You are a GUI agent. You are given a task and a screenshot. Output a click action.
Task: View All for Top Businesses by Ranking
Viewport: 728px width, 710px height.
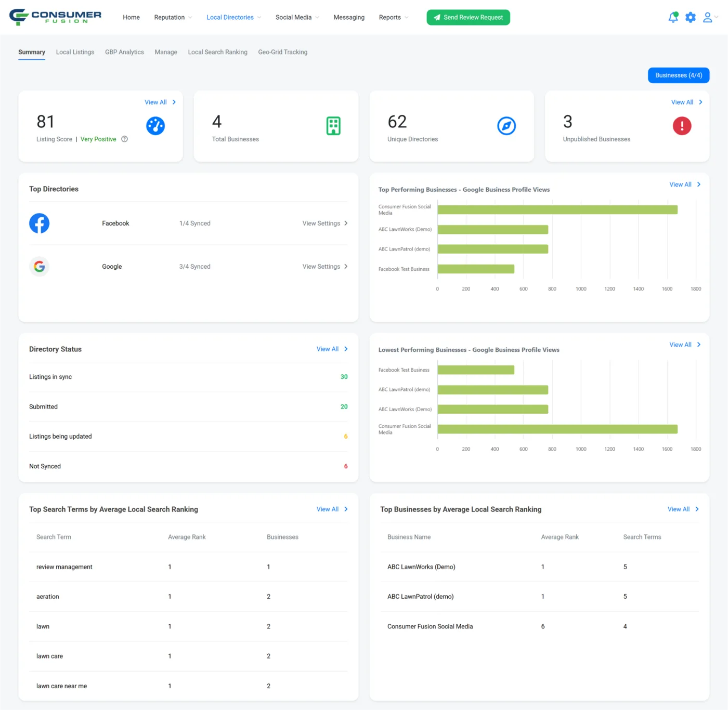[683, 509]
